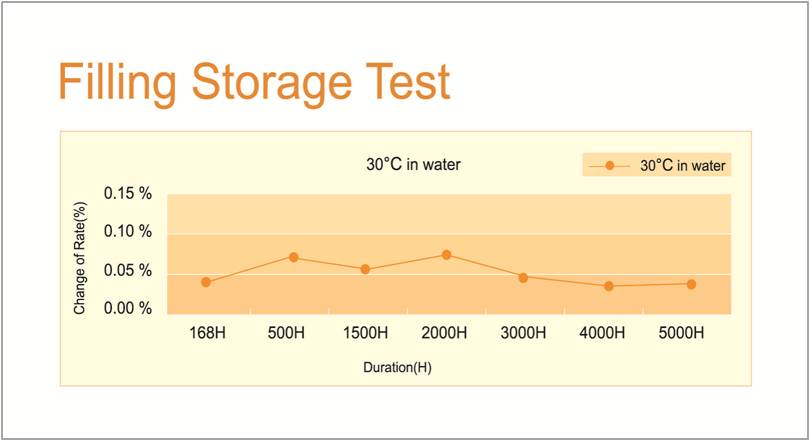Click the orange legend marker icon
This screenshot has height=441, width=810.
(x=609, y=165)
